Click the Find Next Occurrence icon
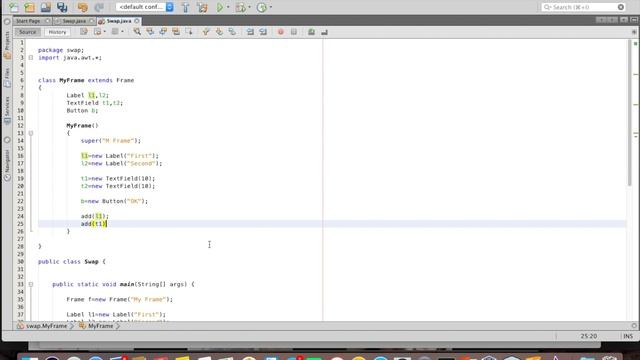The height and width of the screenshot is (360, 640). 163,32
